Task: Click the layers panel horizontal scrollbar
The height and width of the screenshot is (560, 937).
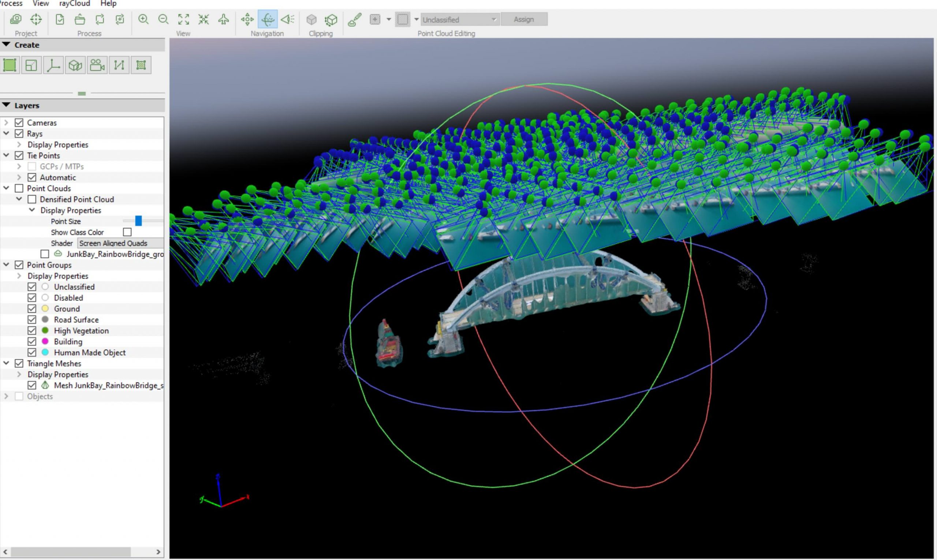Action: (70, 552)
